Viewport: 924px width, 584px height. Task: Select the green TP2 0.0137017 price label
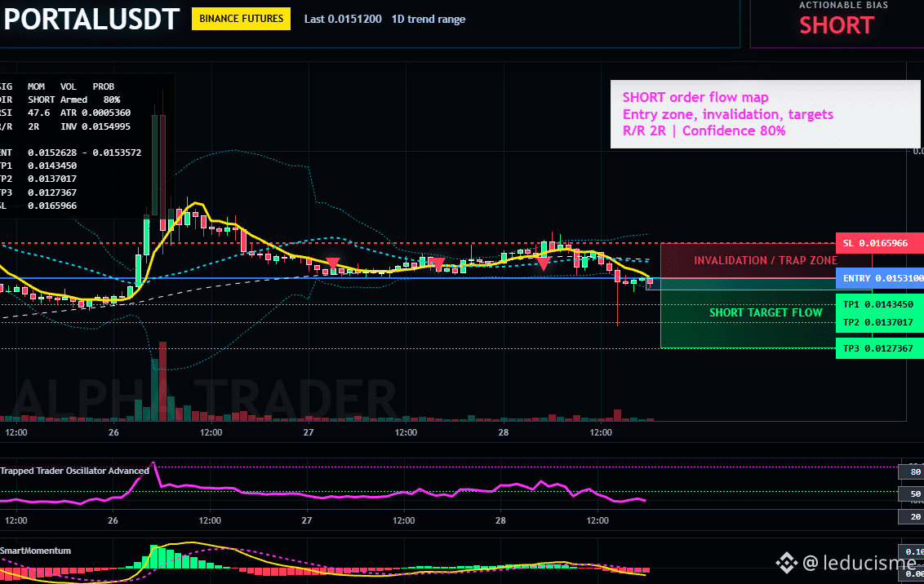[x=878, y=322]
